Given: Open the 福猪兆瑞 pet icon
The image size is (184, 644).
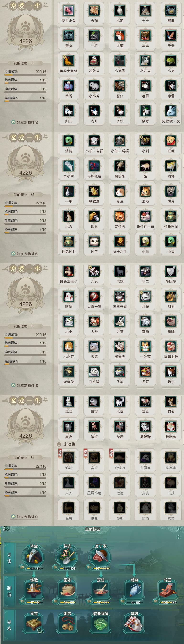Looking at the screenshot, I should [171, 347].
